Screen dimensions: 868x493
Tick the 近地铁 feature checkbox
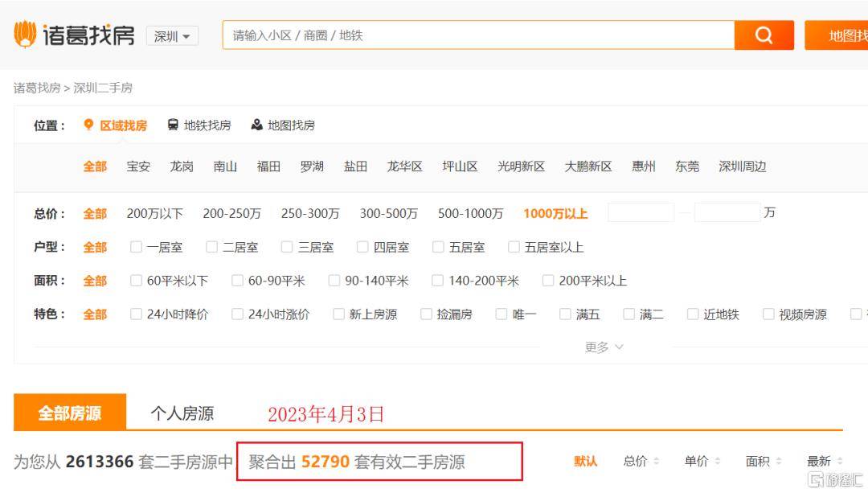pos(693,314)
